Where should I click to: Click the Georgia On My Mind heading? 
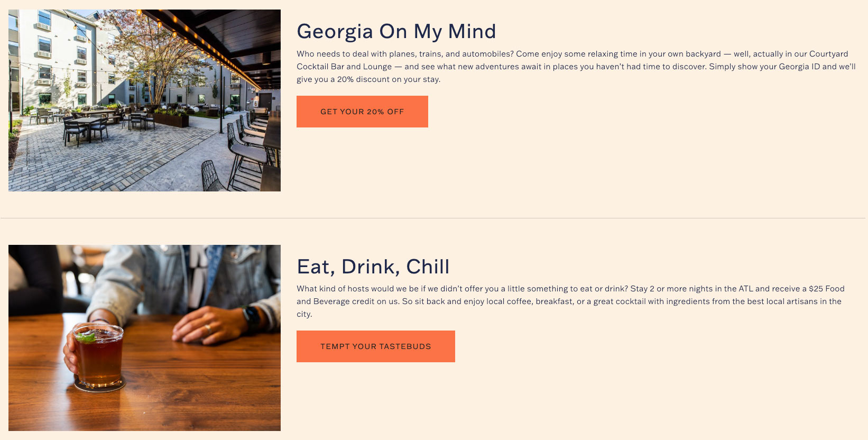[x=396, y=32]
